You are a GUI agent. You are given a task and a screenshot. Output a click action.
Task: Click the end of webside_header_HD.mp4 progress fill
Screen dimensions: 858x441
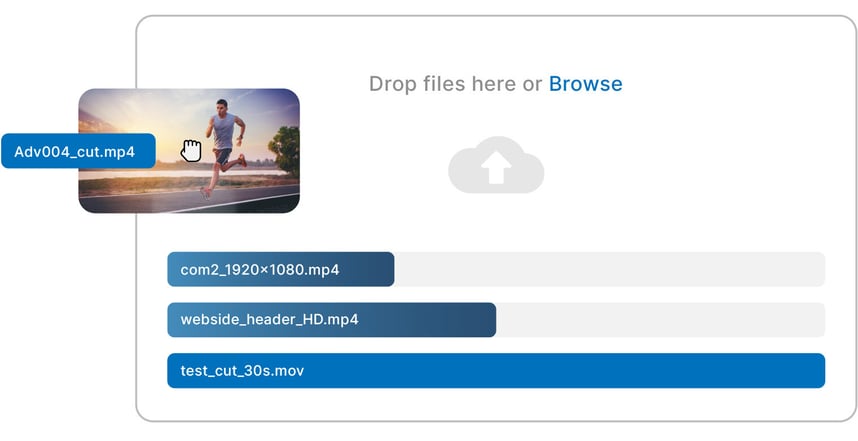pos(491,320)
